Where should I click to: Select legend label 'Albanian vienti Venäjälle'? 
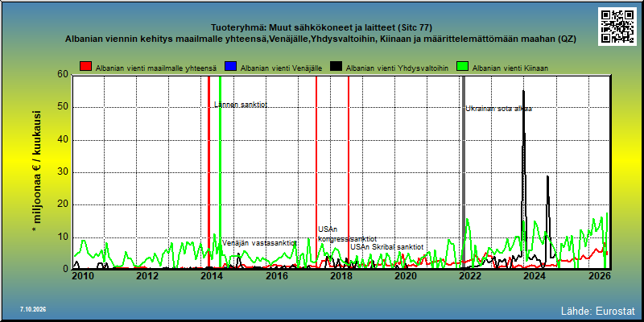point(281,68)
